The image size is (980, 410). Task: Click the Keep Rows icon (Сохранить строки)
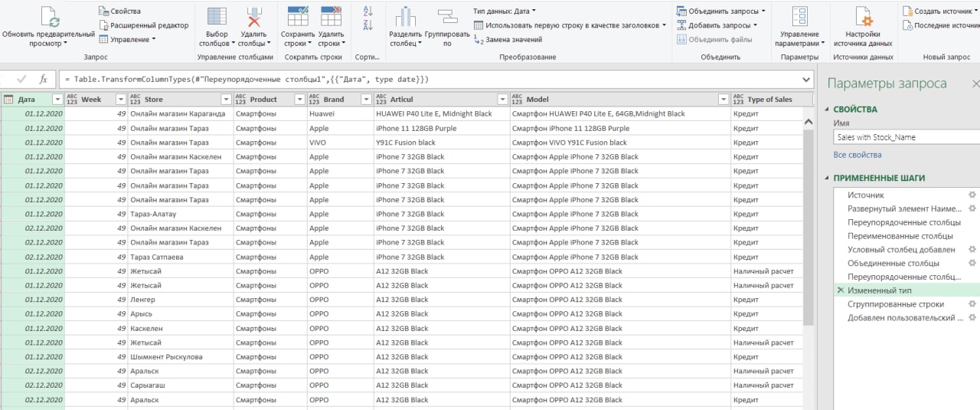click(x=297, y=16)
